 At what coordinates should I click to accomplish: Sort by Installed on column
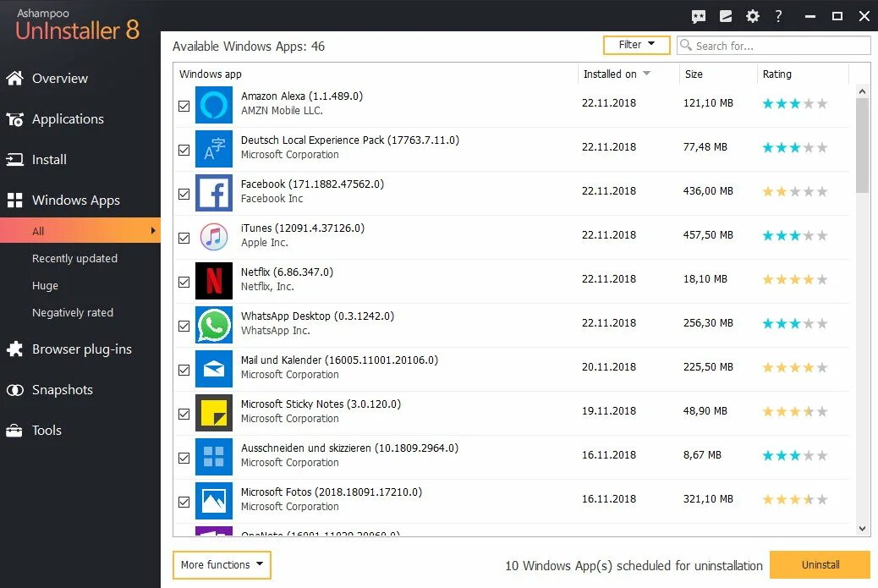(x=616, y=74)
